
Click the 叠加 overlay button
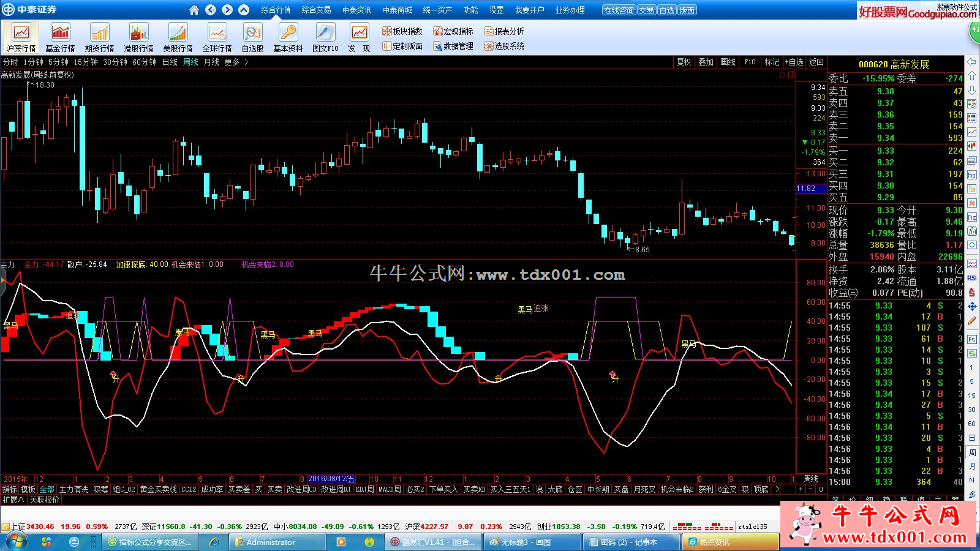tap(706, 62)
